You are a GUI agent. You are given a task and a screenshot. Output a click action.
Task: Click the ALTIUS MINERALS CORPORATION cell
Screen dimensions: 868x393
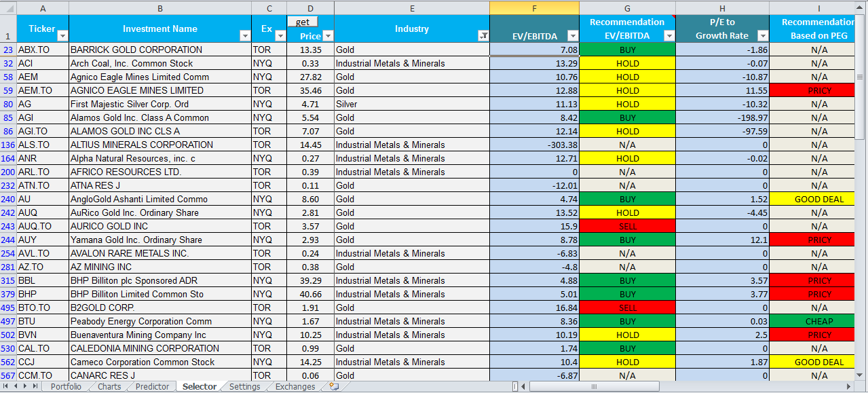click(x=160, y=145)
